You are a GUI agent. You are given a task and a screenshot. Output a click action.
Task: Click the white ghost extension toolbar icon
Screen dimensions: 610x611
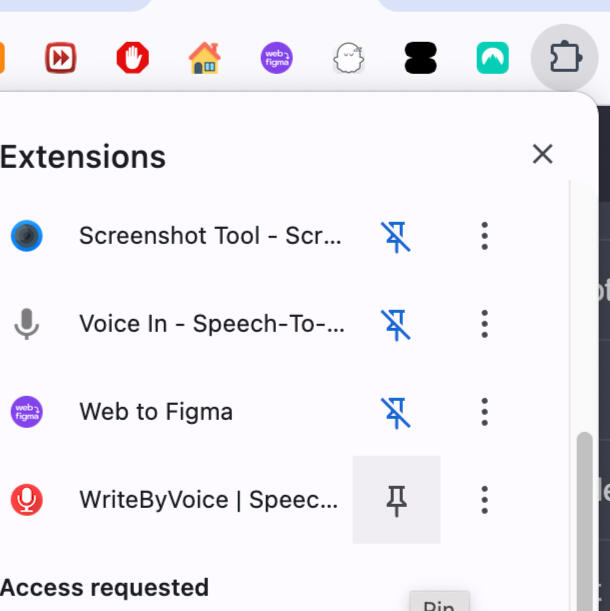click(348, 59)
